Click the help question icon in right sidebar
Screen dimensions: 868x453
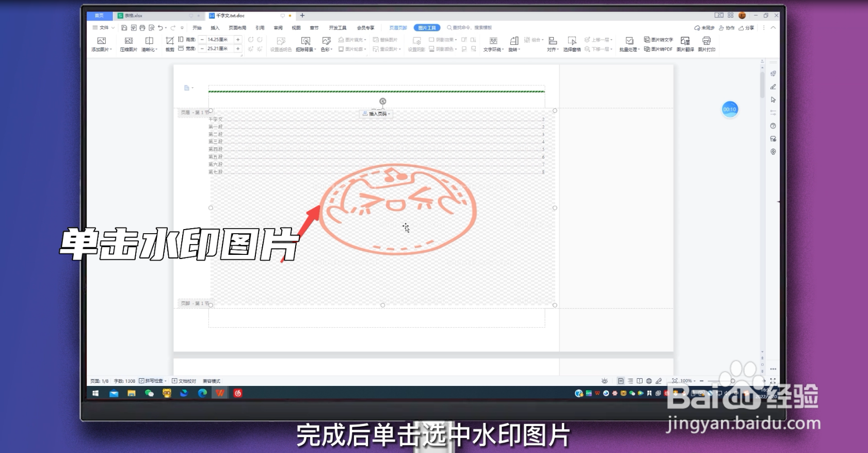[773, 126]
